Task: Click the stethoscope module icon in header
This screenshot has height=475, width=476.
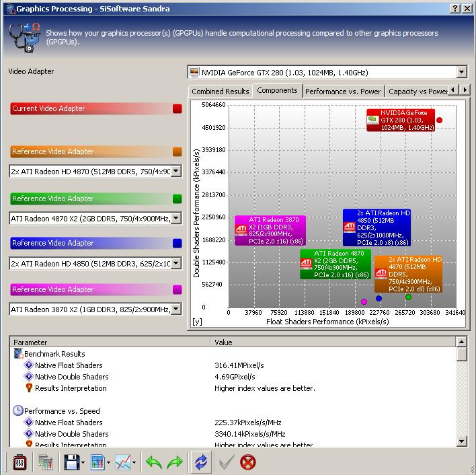Action: pos(24,38)
